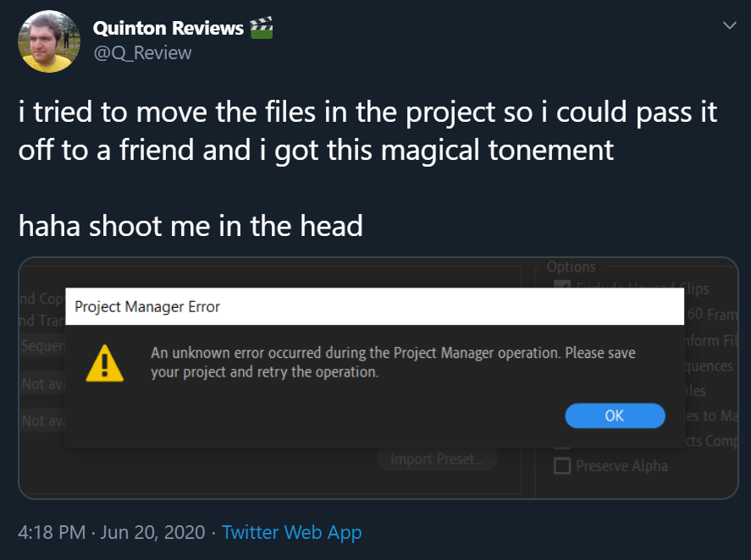Click the yellow warning triangle icon

(x=104, y=363)
